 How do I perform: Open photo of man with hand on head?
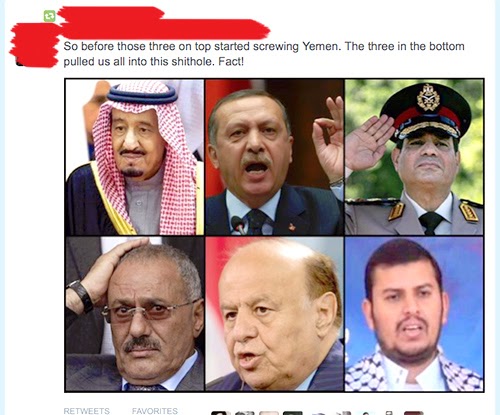pos(134,314)
